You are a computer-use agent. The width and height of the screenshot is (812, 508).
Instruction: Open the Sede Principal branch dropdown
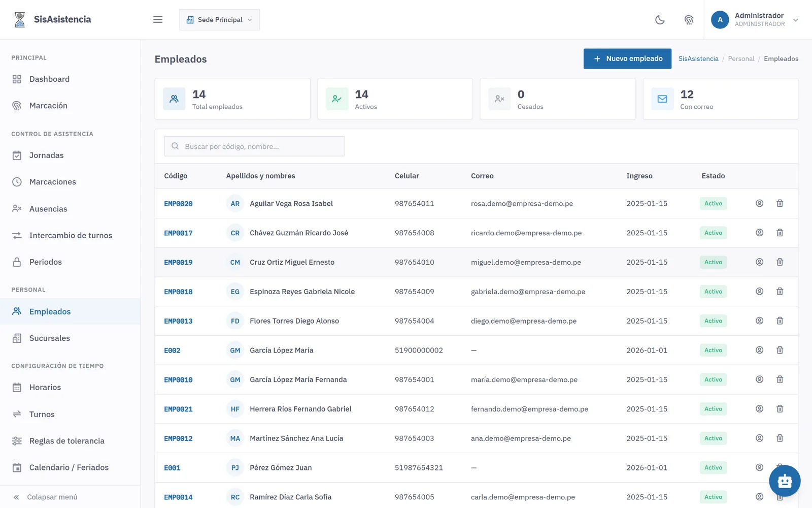pos(219,20)
